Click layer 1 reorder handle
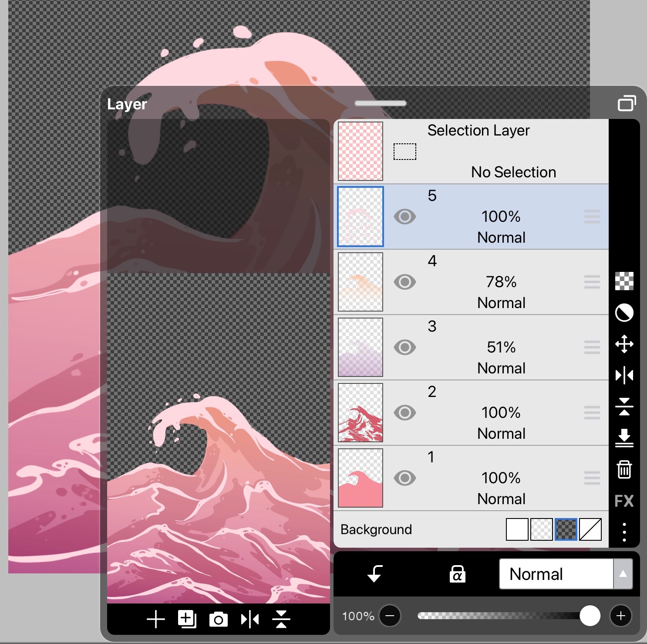Screen dimensions: 647x644 592,478
